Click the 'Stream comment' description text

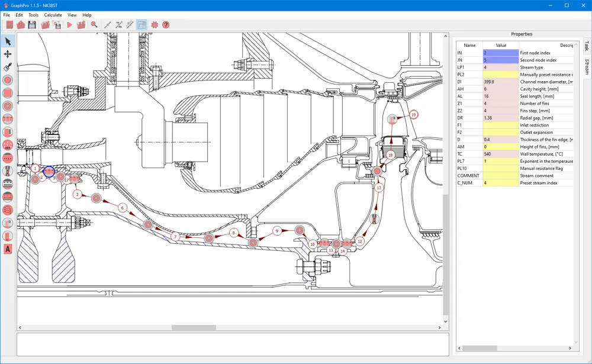(536, 176)
